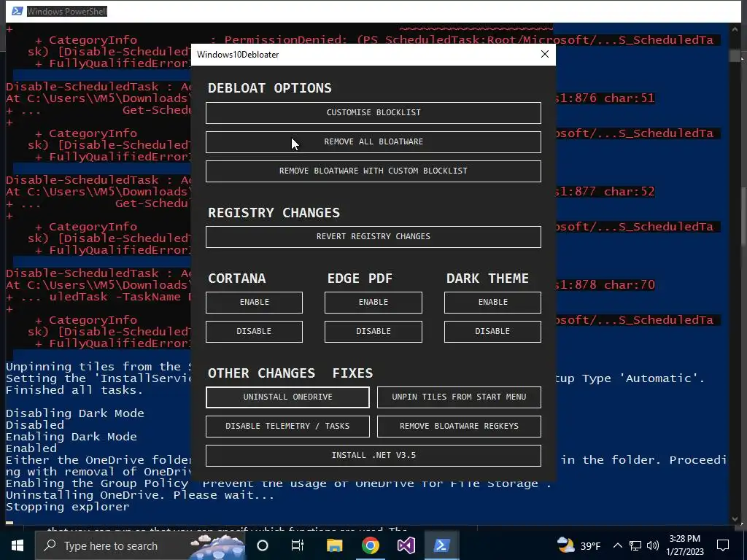The width and height of the screenshot is (747, 560).
Task: Click Revert Registry Changes
Action: [373, 237]
